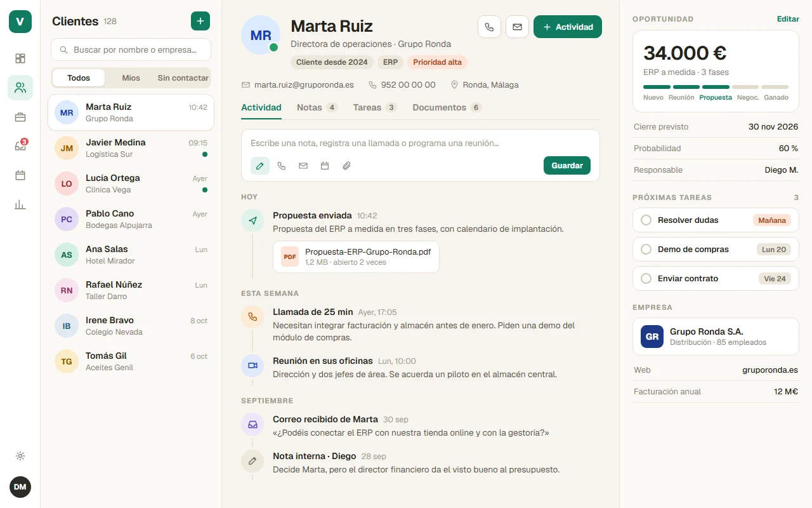The width and height of the screenshot is (812, 508).
Task: Click the green plus to add client
Action: 200,21
